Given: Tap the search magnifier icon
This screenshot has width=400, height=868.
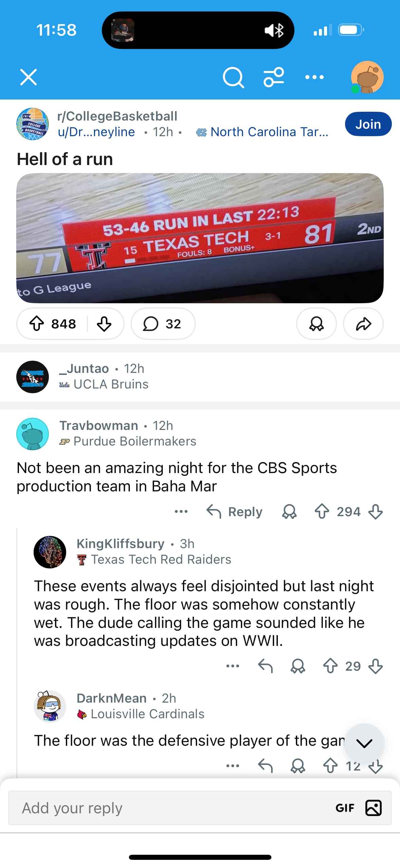Looking at the screenshot, I should pos(233,77).
